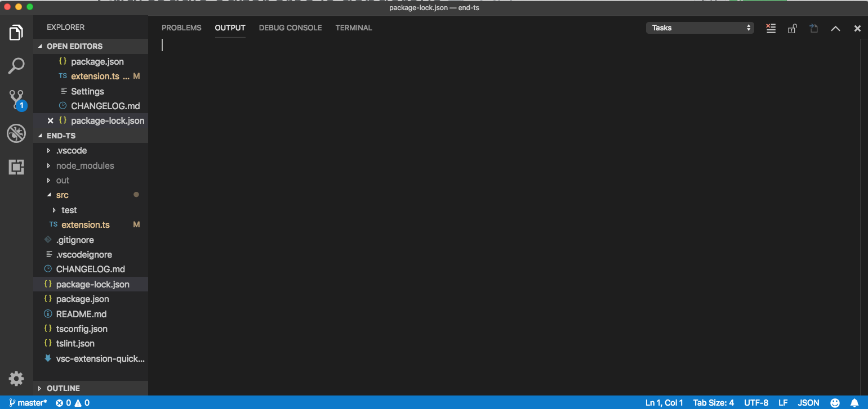Switch to the Problems tab
868x409 pixels.
tap(181, 28)
